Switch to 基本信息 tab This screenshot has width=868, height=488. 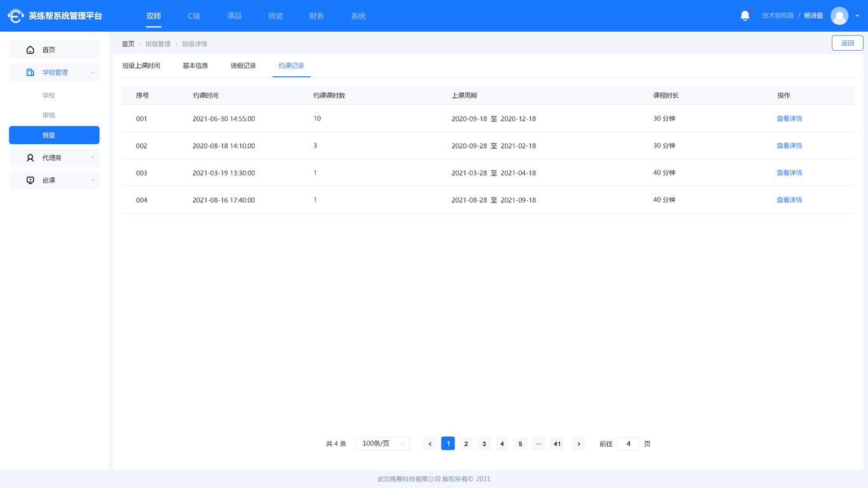click(196, 65)
